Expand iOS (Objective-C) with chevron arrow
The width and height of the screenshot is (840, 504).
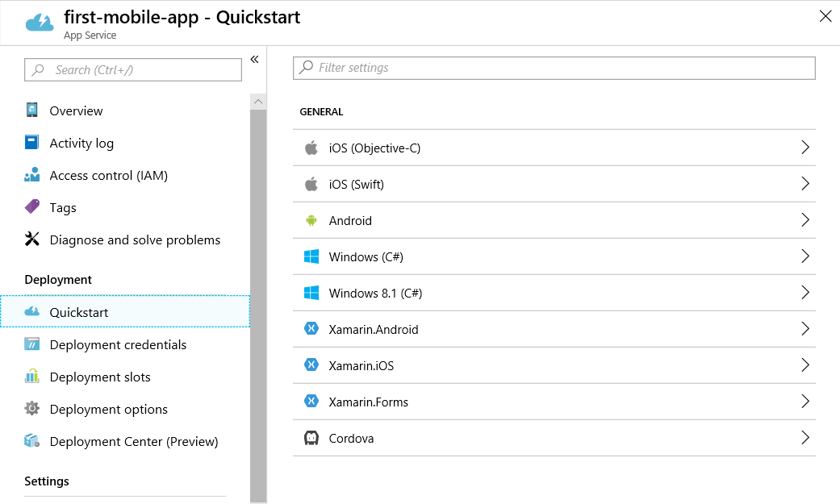[805, 148]
